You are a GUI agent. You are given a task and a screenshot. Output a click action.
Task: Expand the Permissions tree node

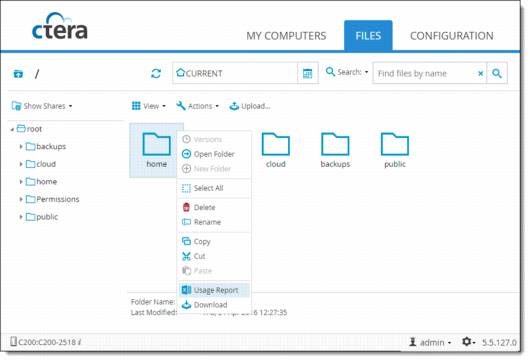[21, 199]
